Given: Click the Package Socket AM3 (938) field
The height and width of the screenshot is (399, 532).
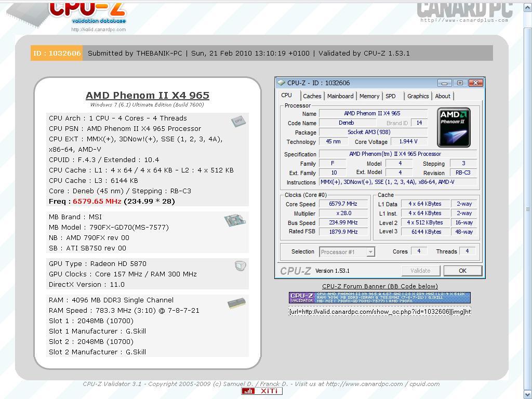Looking at the screenshot, I should [373, 132].
